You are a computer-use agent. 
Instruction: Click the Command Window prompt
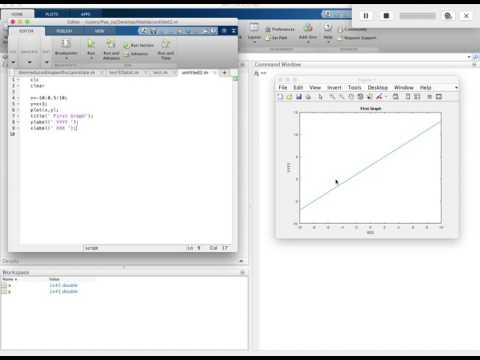263,73
